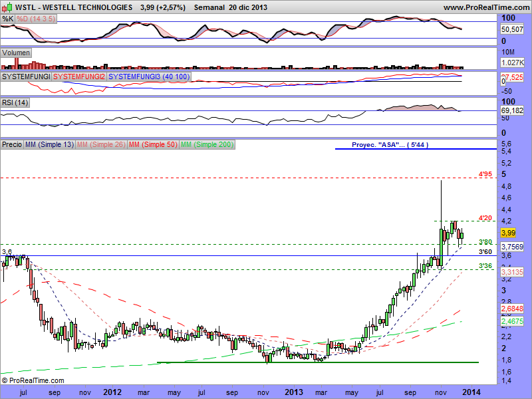Click the Proyec. "ASA"... ( 5'44 ) annotation
The image size is (532, 399).
[390, 145]
